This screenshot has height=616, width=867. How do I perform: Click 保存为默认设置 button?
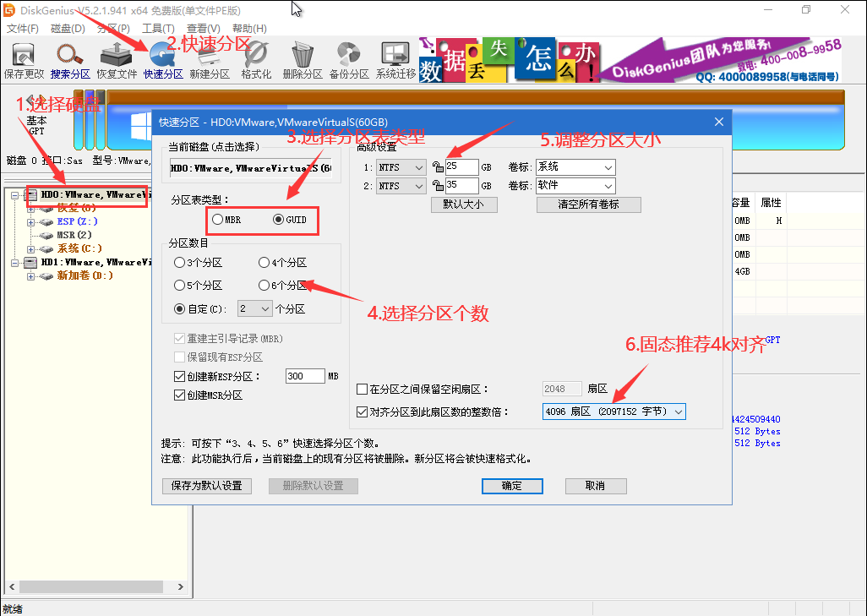[207, 486]
